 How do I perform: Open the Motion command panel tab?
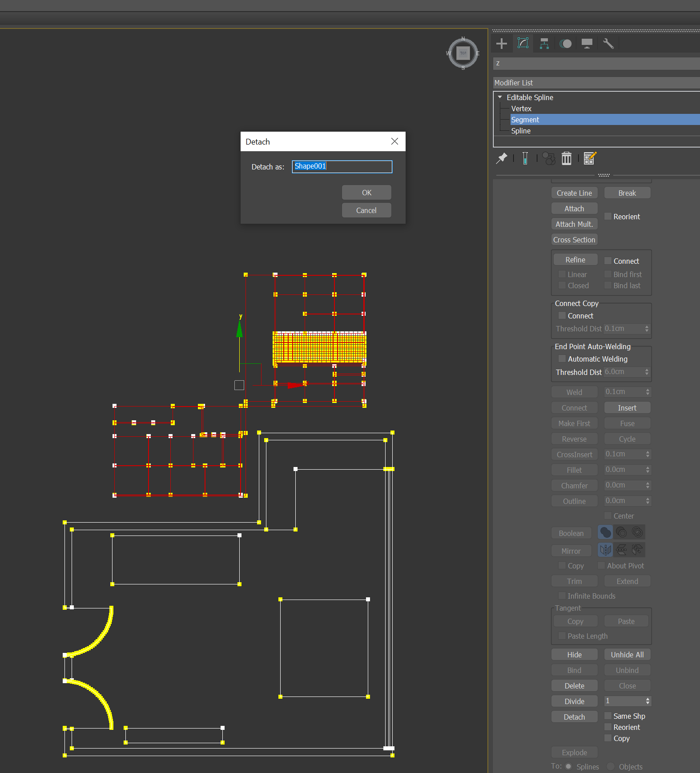coord(566,44)
